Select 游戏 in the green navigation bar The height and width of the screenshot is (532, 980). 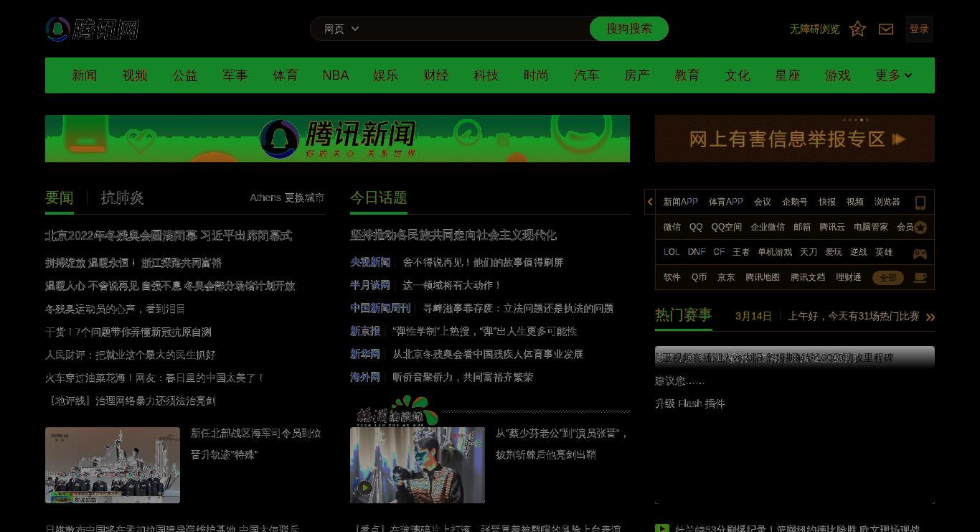[838, 75]
